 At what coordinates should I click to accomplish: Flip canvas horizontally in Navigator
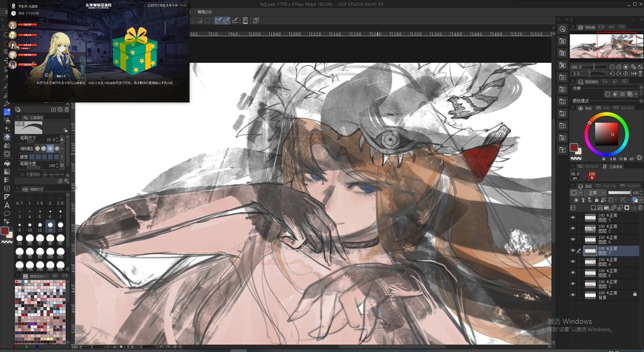[633, 74]
